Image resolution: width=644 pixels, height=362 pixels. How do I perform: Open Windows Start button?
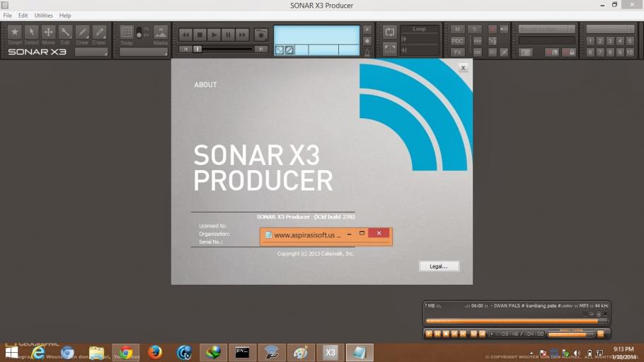coord(11,353)
